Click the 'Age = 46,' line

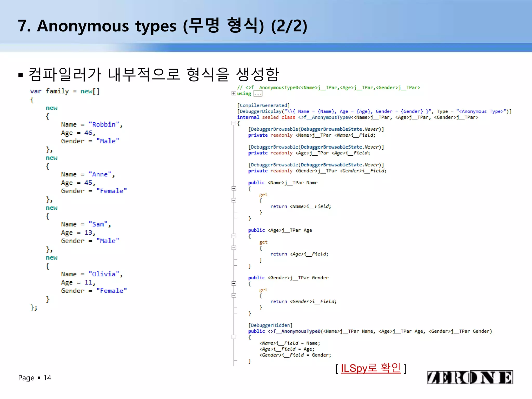tap(78, 133)
